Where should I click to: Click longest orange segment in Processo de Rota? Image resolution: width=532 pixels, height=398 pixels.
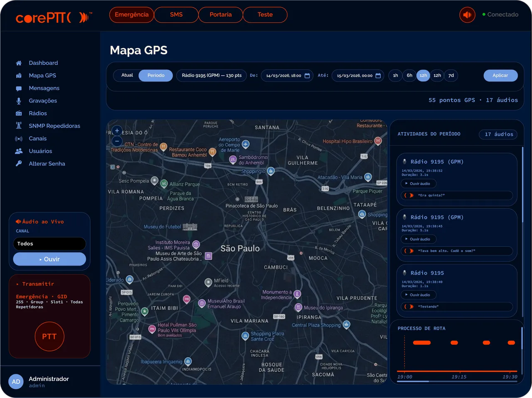tap(422, 343)
